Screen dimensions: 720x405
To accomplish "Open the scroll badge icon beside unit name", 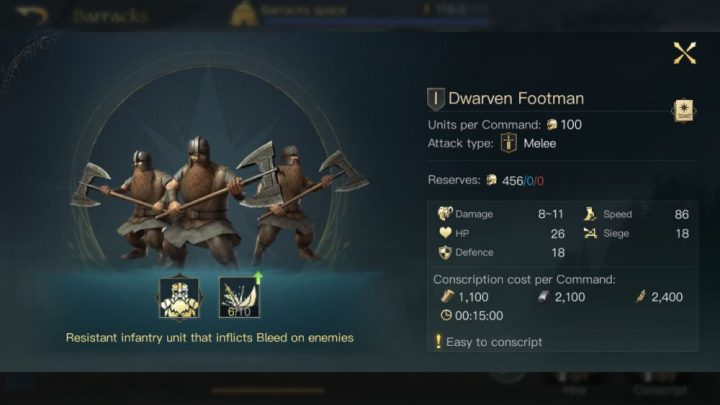I will [x=684, y=111].
